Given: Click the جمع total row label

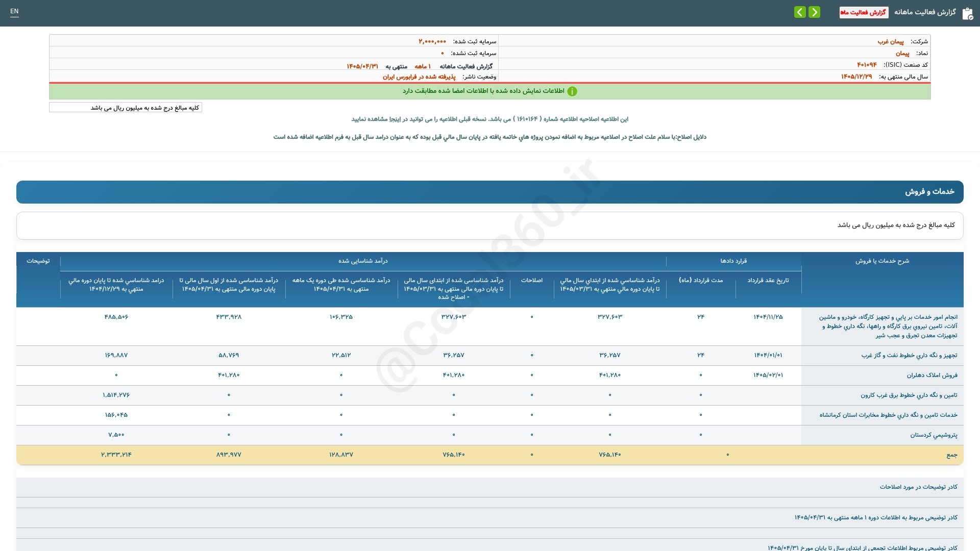Looking at the screenshot, I should 952,455.
